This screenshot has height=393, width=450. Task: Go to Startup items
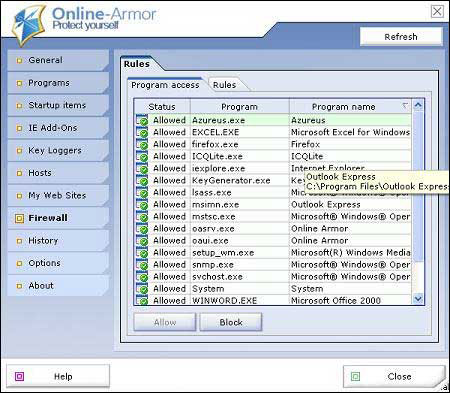(58, 105)
